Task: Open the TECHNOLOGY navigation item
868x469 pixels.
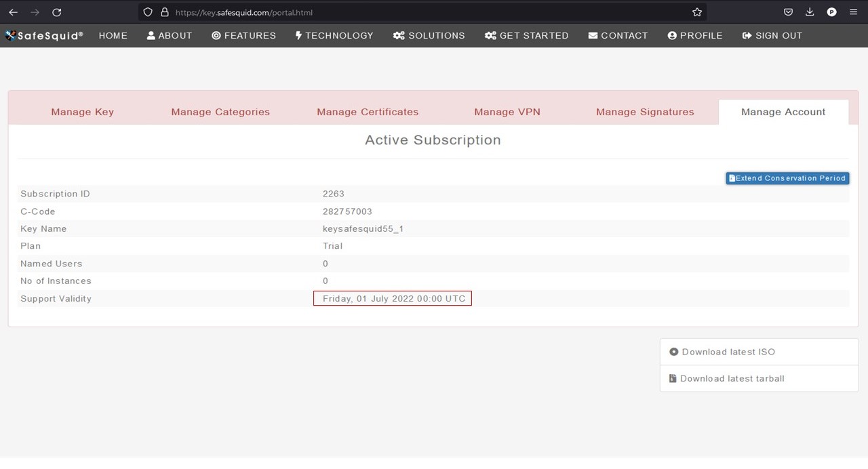Action: (334, 35)
